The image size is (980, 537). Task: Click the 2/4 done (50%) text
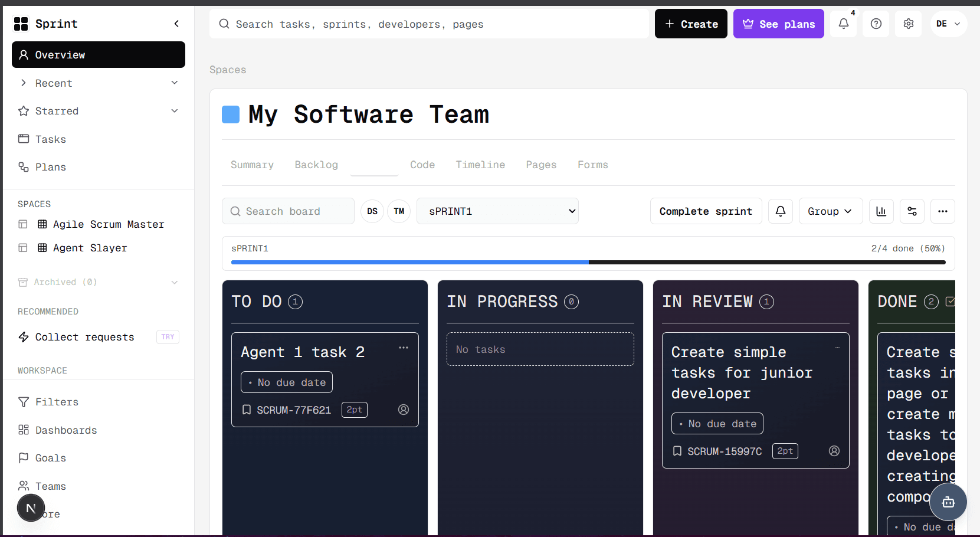click(908, 248)
